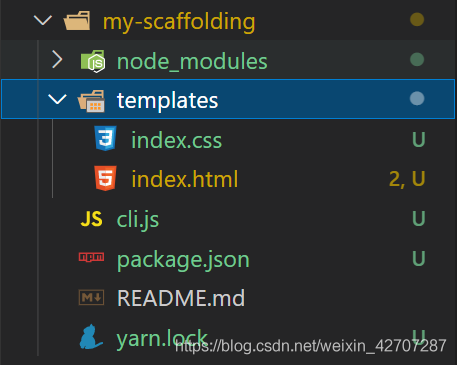Click the JS icon of cli.js
457x365 pixels.
click(91, 219)
